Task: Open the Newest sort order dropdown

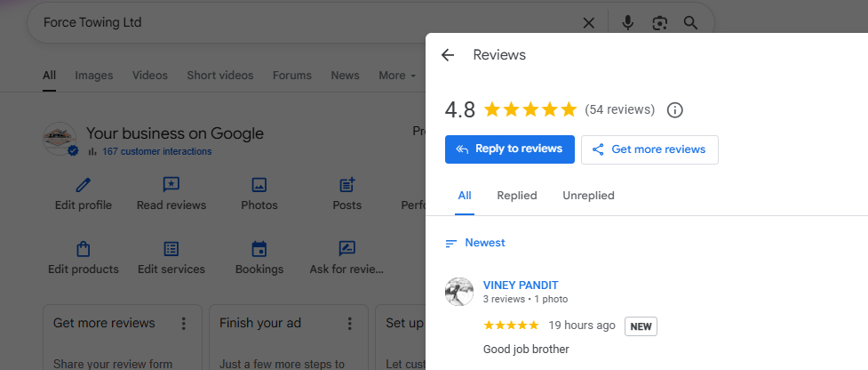Action: [475, 243]
